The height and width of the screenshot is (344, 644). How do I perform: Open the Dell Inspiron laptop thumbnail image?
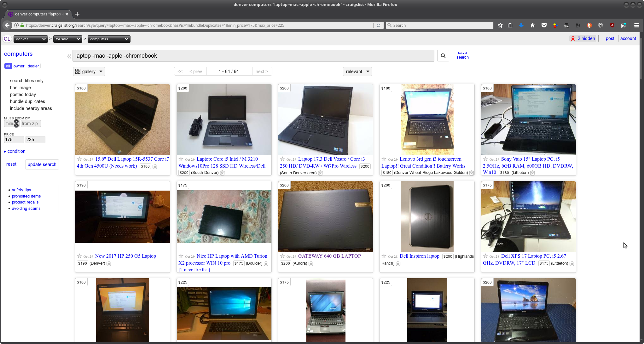427,216
